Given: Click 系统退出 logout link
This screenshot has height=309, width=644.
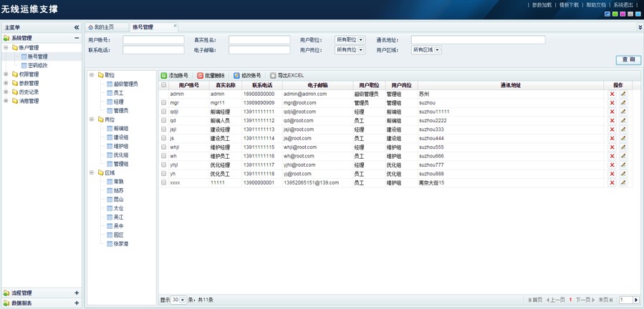Looking at the screenshot, I should tap(623, 5).
